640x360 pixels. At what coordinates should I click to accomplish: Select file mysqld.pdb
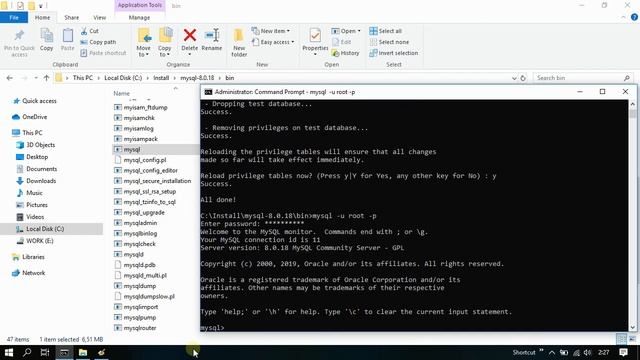tap(139, 265)
